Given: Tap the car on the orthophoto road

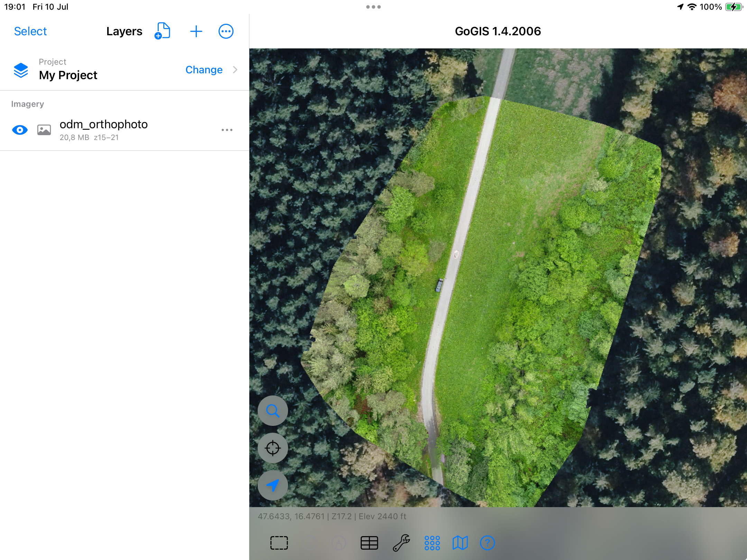Looking at the screenshot, I should pos(439,286).
